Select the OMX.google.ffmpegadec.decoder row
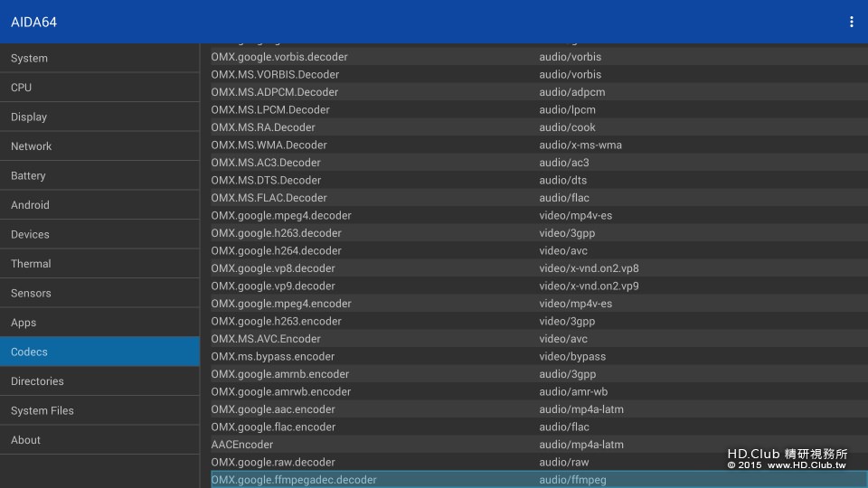The image size is (868, 488). coord(539,480)
